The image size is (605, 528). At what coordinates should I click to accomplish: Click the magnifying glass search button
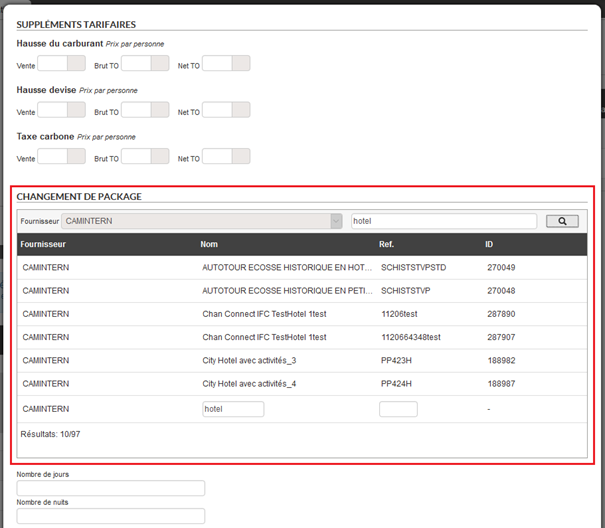click(x=562, y=221)
